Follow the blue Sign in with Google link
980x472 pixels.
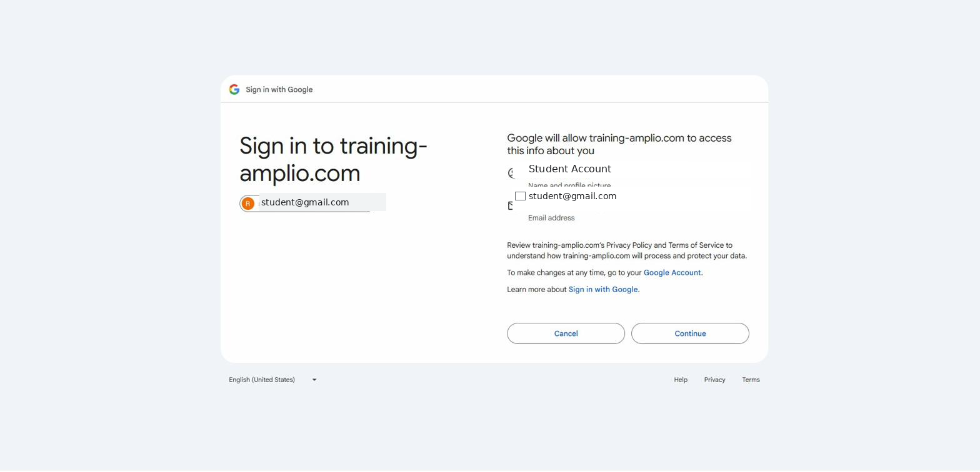602,290
